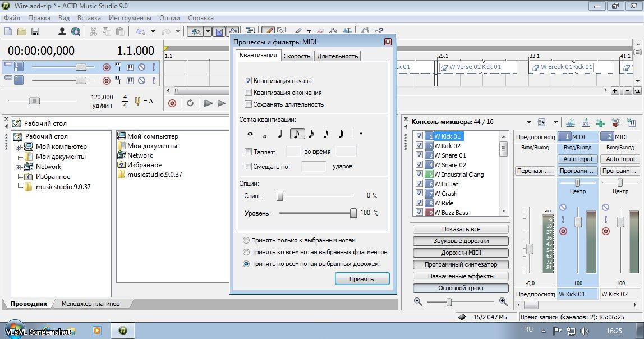The image size is (644, 339).
Task: Mute the W Kick 01 mixer channel
Action: pyautogui.click(x=563, y=207)
